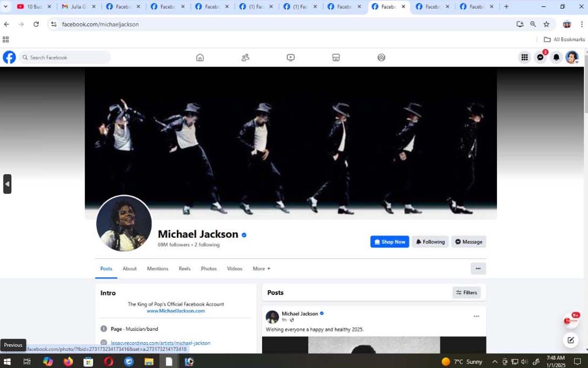Open File Explorer from the taskbar
Viewport: 588px width, 368px height.
149,361
